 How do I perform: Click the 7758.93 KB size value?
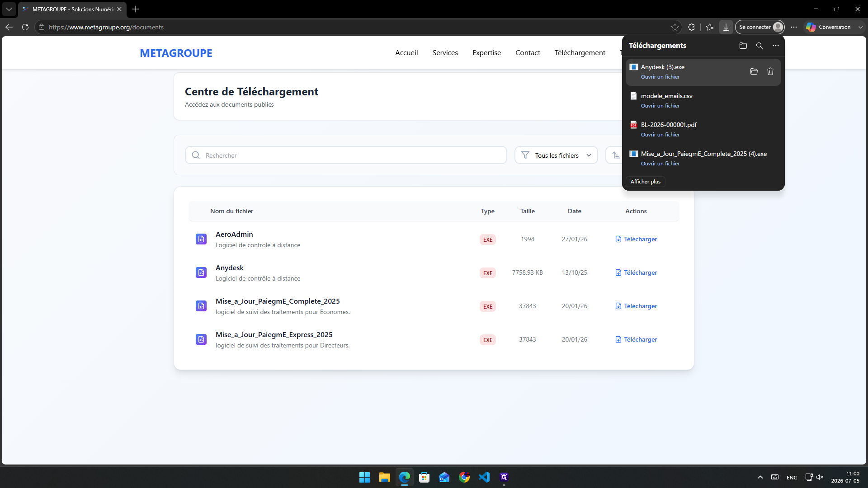coord(527,272)
